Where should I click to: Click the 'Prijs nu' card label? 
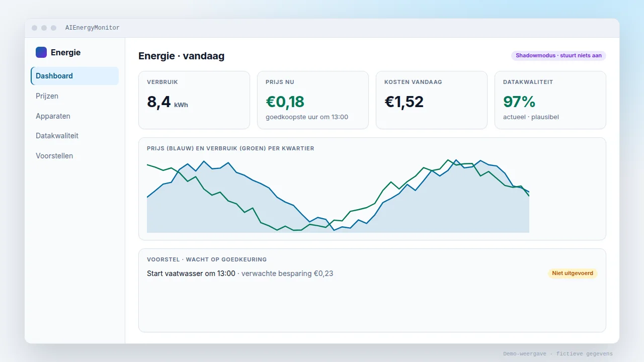pos(280,82)
